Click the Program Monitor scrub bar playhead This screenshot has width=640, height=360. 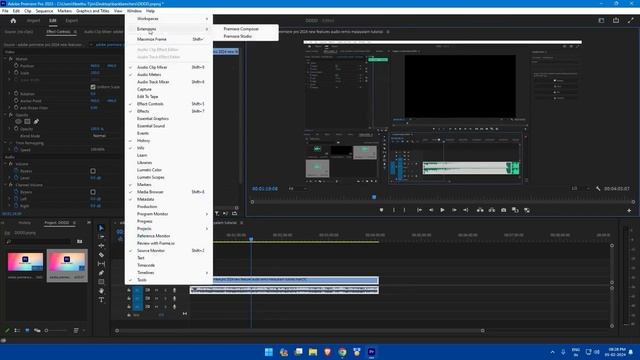pos(374,197)
